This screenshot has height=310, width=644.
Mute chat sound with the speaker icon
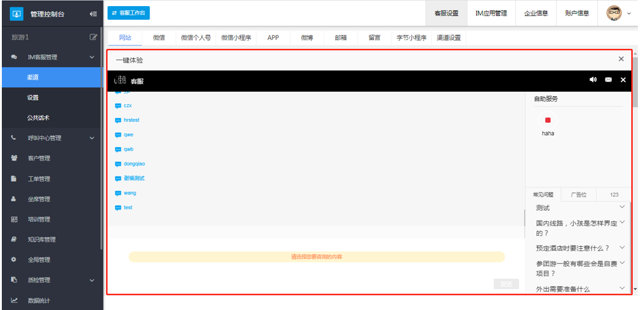(x=593, y=80)
